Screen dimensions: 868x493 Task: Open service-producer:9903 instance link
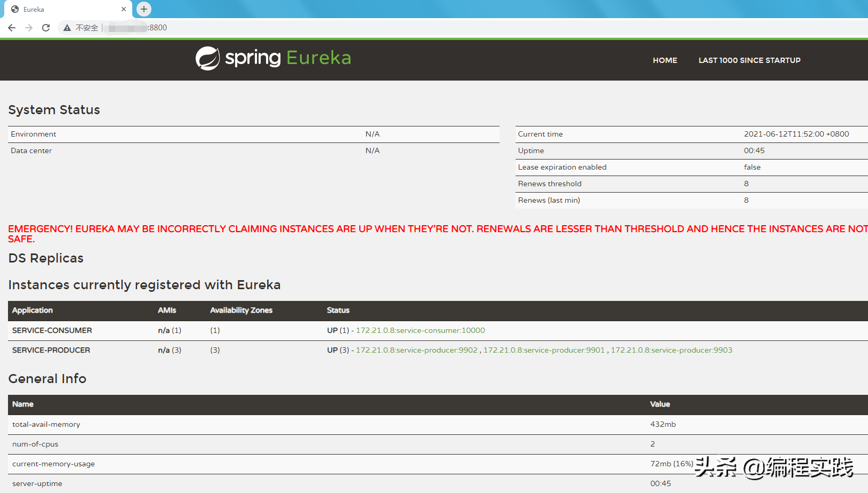(x=671, y=350)
